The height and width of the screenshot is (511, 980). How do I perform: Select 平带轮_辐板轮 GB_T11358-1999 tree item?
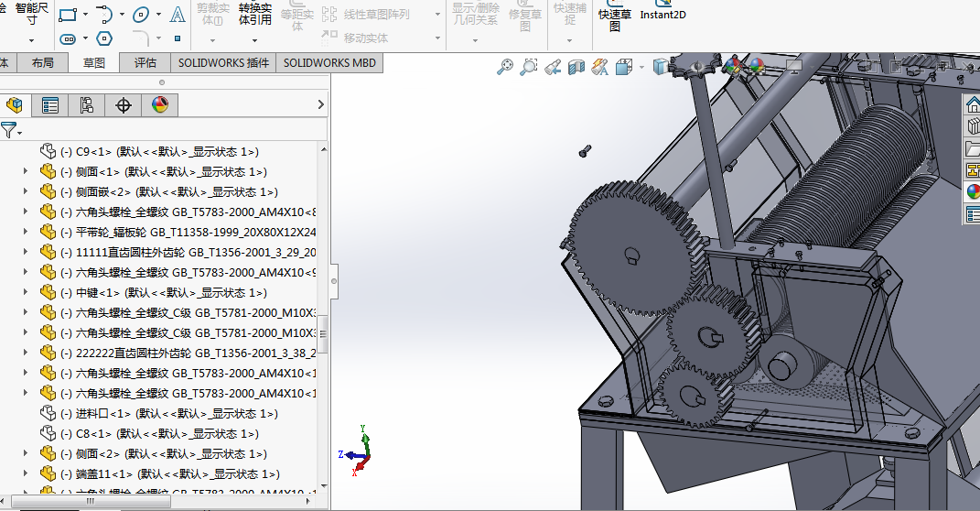pyautogui.click(x=178, y=232)
